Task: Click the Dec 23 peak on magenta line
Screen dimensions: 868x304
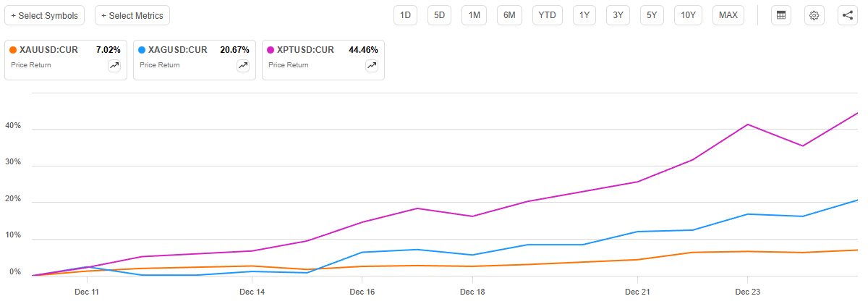Action: pos(746,124)
